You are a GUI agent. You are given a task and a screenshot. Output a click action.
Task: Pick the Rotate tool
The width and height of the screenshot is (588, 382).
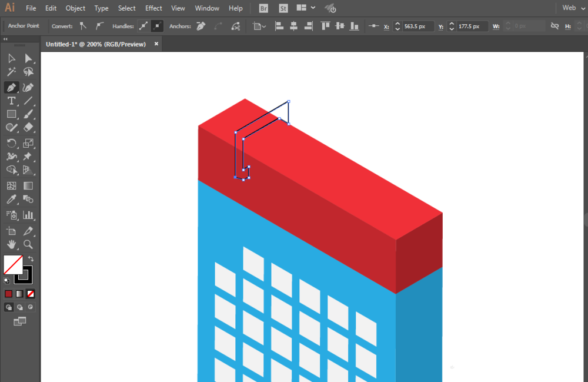11,143
